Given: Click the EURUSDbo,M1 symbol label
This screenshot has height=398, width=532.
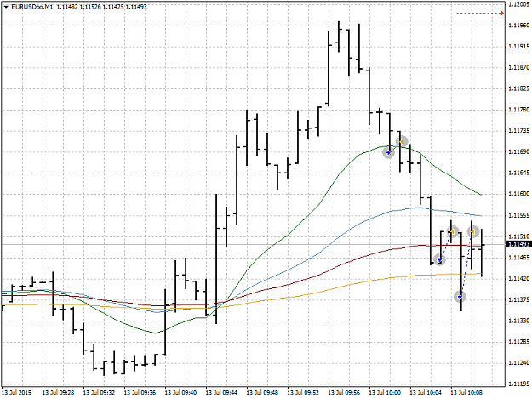Looking at the screenshot, I should (31, 7).
